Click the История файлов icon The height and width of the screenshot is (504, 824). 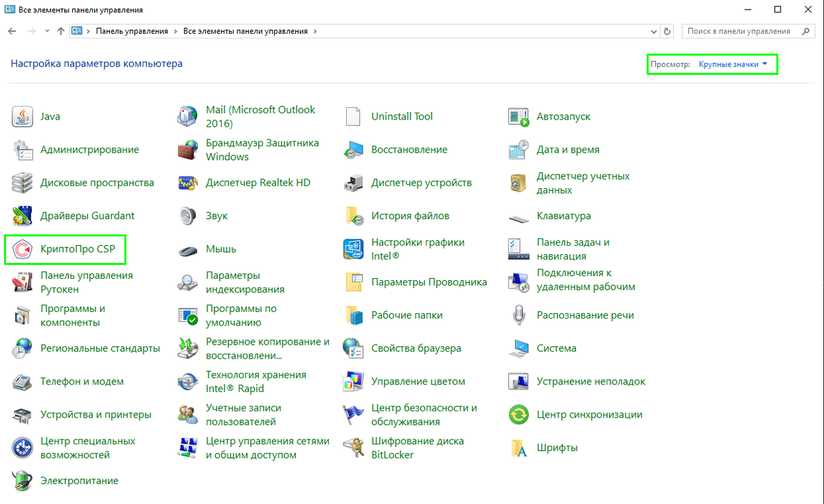click(x=354, y=216)
